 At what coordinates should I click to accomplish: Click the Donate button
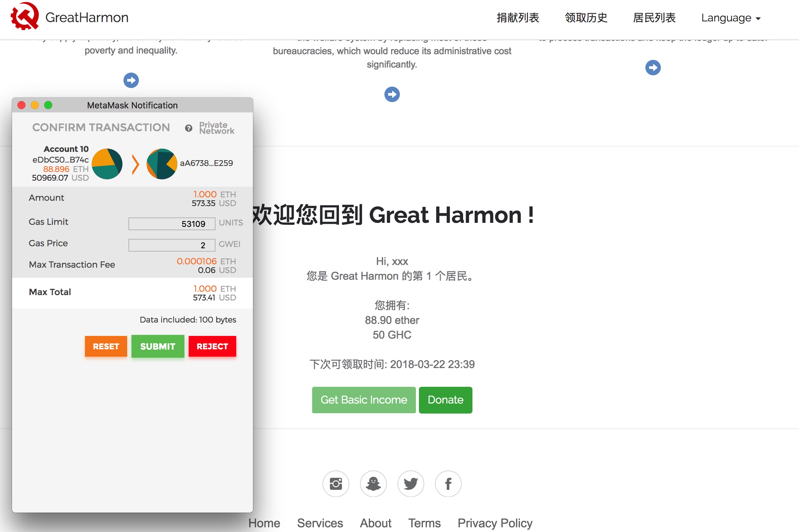coord(445,400)
